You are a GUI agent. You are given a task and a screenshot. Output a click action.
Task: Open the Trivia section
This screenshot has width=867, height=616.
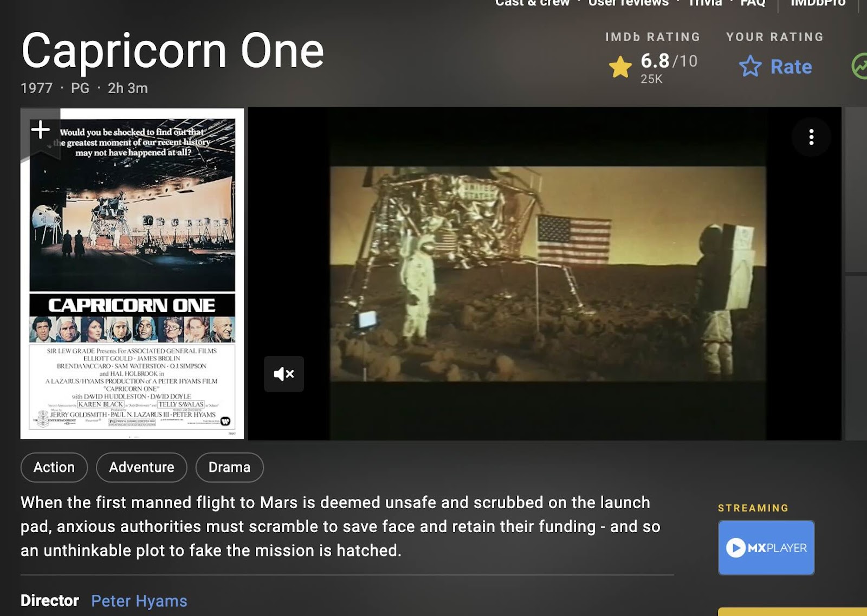[x=705, y=3]
